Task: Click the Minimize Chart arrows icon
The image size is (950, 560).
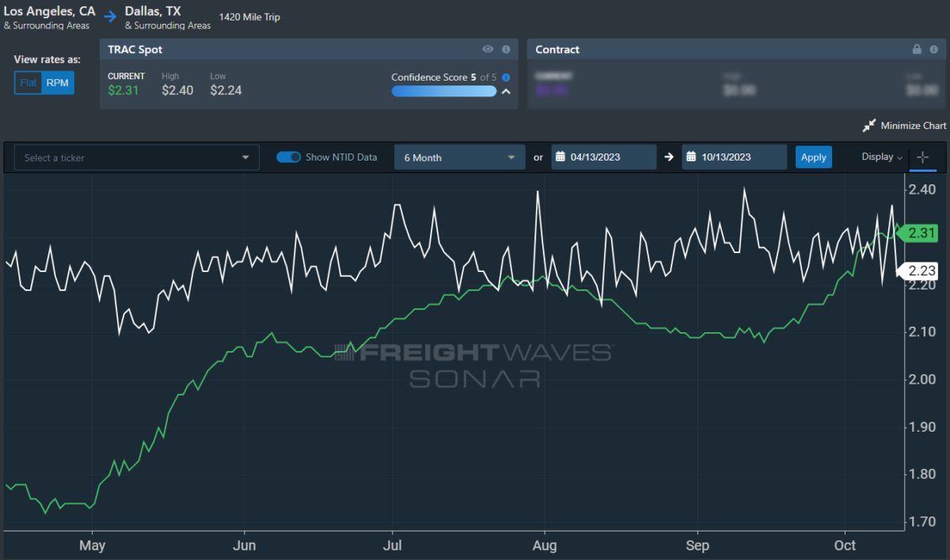Action: point(870,126)
